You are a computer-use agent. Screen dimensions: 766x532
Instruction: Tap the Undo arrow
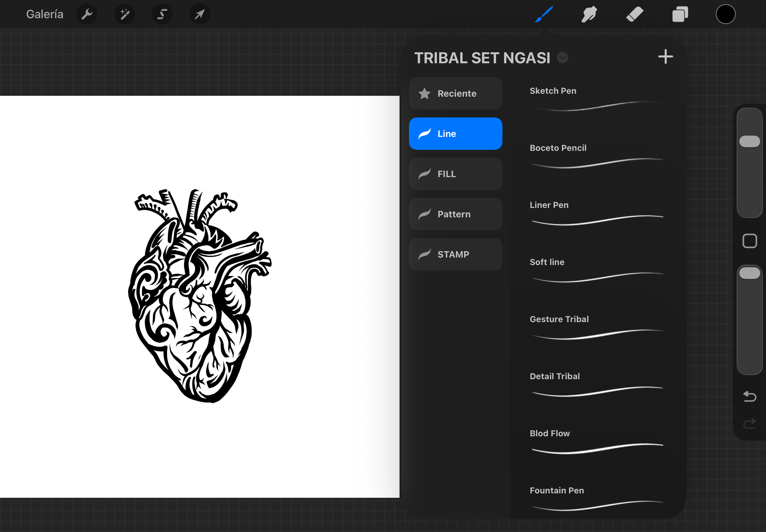(750, 397)
